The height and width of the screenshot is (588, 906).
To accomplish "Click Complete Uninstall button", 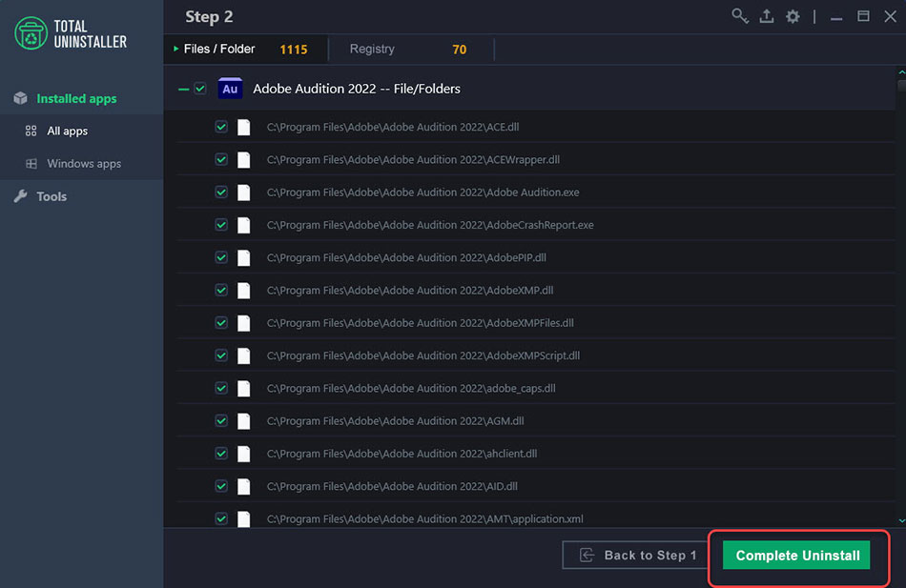I will coord(796,555).
